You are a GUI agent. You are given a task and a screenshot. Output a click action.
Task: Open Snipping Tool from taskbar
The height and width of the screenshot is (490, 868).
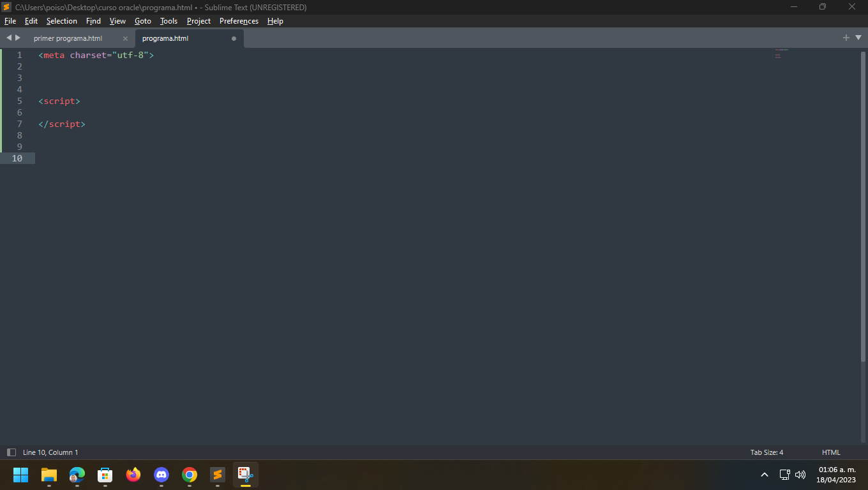(x=246, y=475)
